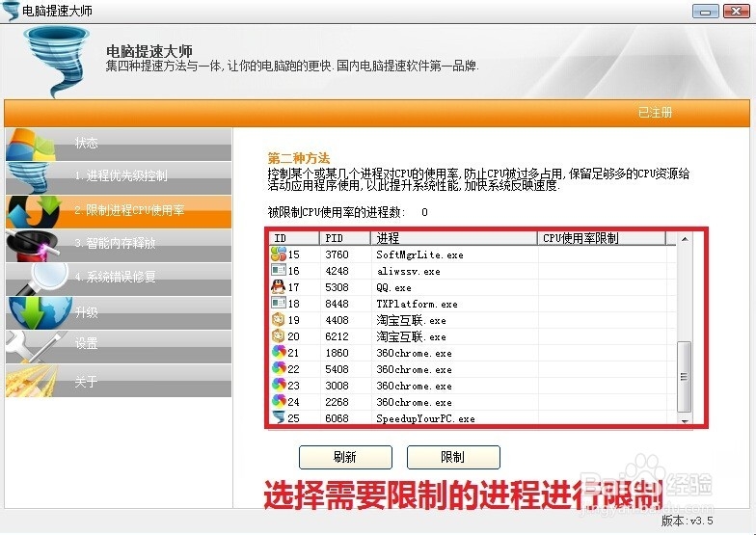The height and width of the screenshot is (535, 756).
Task: Click the arrows icon beside 限制进程CPU使用率
Action: click(34, 212)
